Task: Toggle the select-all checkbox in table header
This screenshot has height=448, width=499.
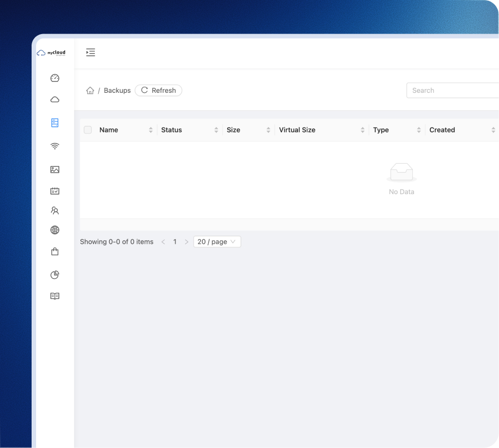Action: [x=88, y=130]
